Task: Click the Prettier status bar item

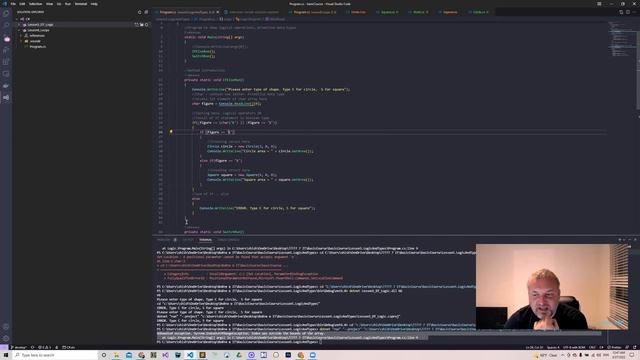Action: 615,347
